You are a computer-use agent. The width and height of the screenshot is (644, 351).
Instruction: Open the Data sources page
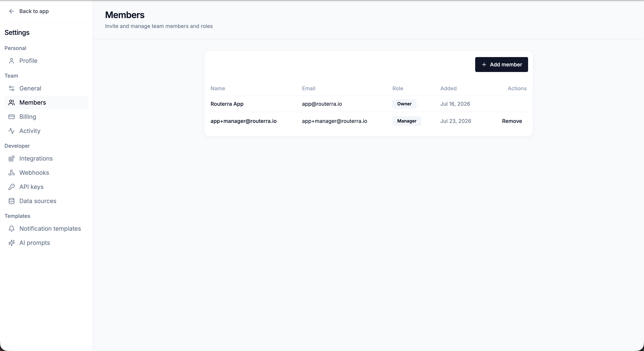(46, 201)
